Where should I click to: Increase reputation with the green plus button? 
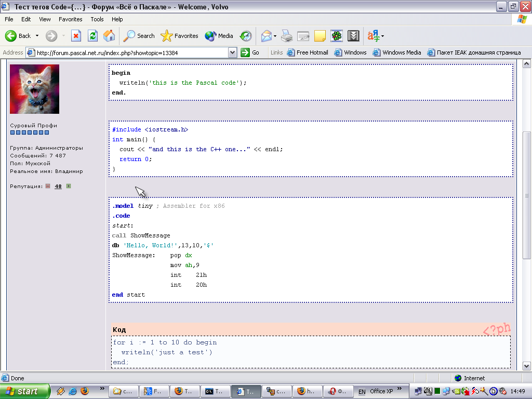coord(69,186)
